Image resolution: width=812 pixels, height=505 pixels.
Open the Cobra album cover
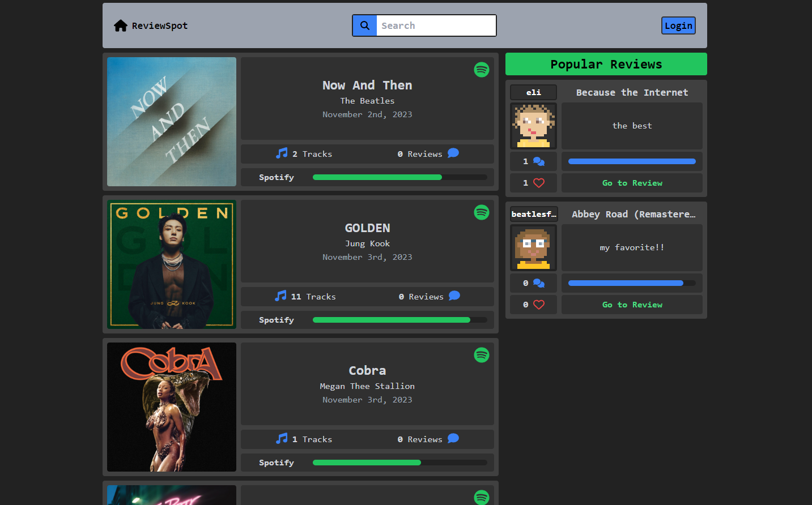click(x=172, y=407)
